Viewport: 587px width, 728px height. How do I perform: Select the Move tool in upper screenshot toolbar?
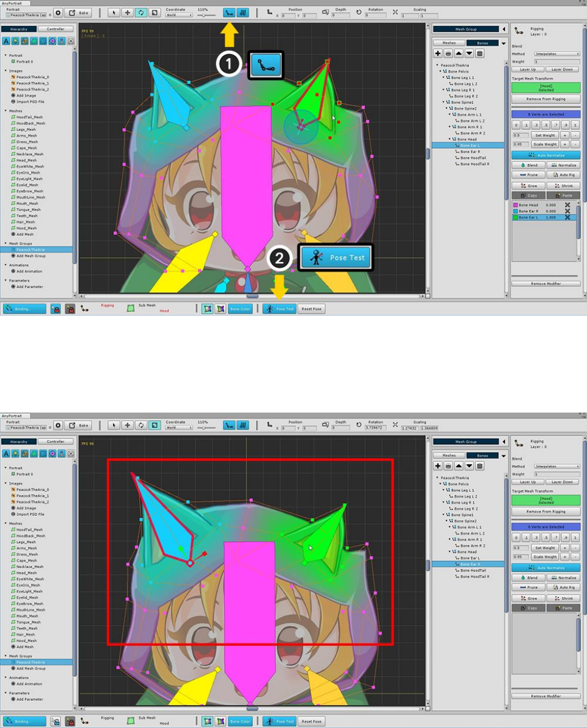[x=128, y=13]
